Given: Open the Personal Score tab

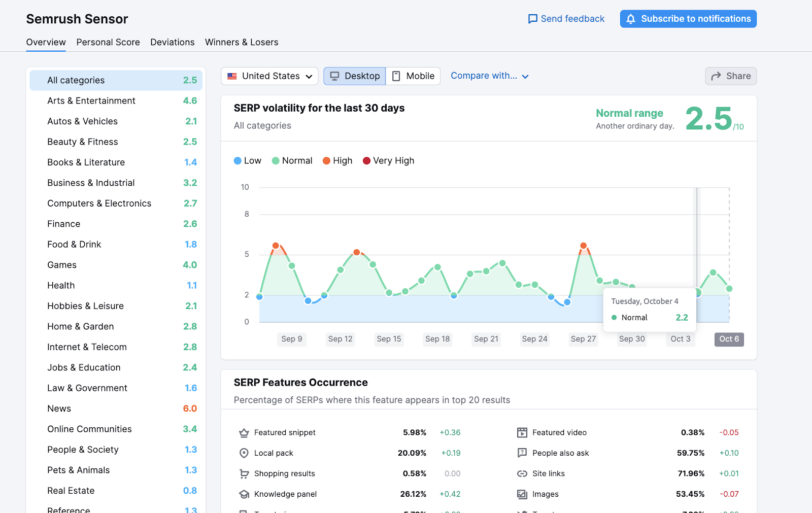Looking at the screenshot, I should (x=108, y=42).
